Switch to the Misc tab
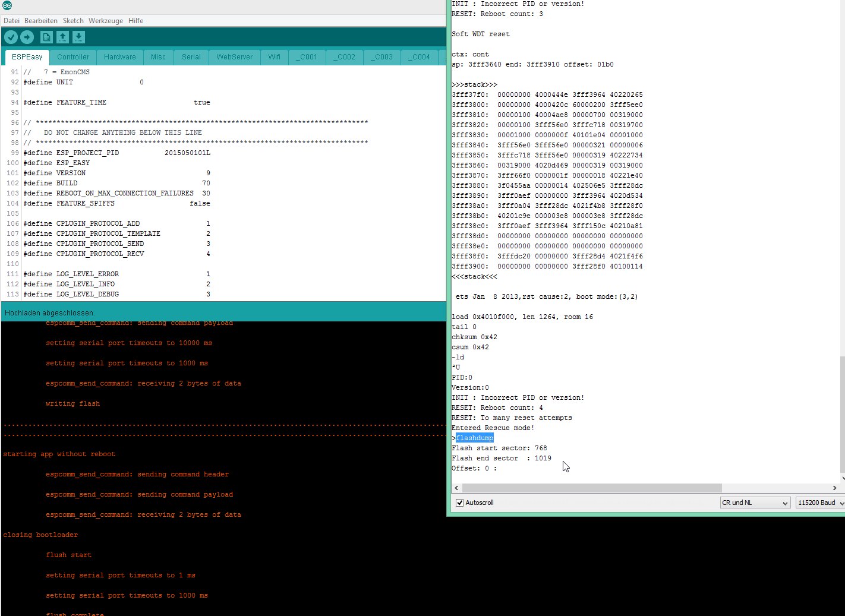Screen dimensions: 845x616 click(x=158, y=57)
